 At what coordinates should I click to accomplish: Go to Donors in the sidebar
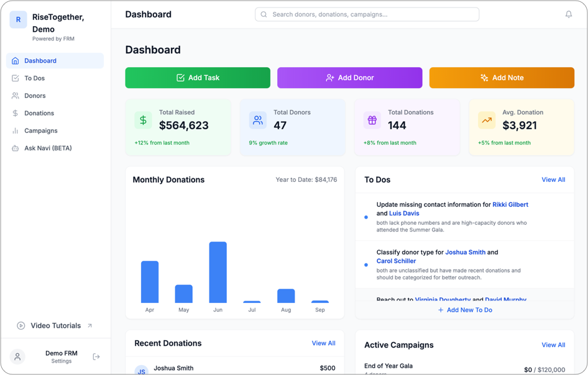tap(35, 96)
